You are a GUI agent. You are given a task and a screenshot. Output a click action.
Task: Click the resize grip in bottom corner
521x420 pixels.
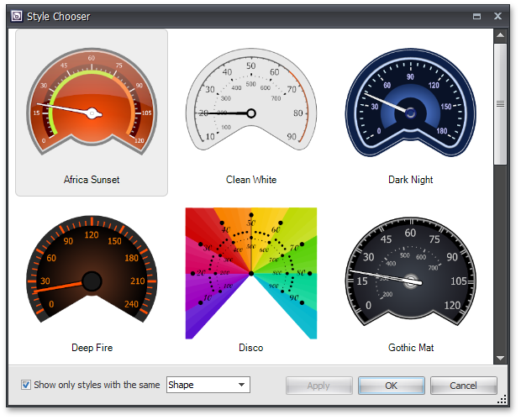coord(503,399)
